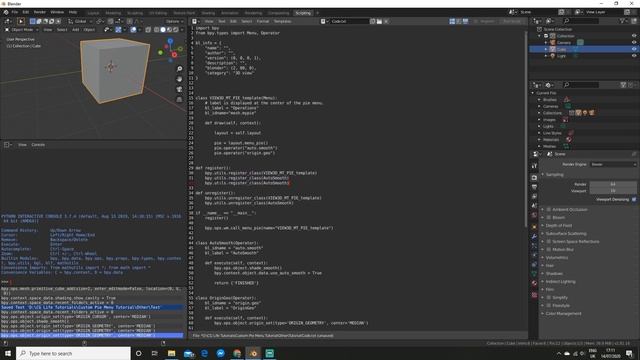Switch to rendered viewport shading
640x360 pixels.
(176, 29)
